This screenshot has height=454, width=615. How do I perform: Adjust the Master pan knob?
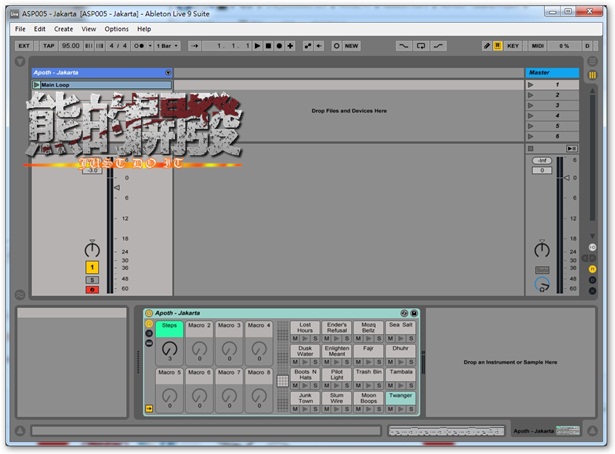click(542, 249)
